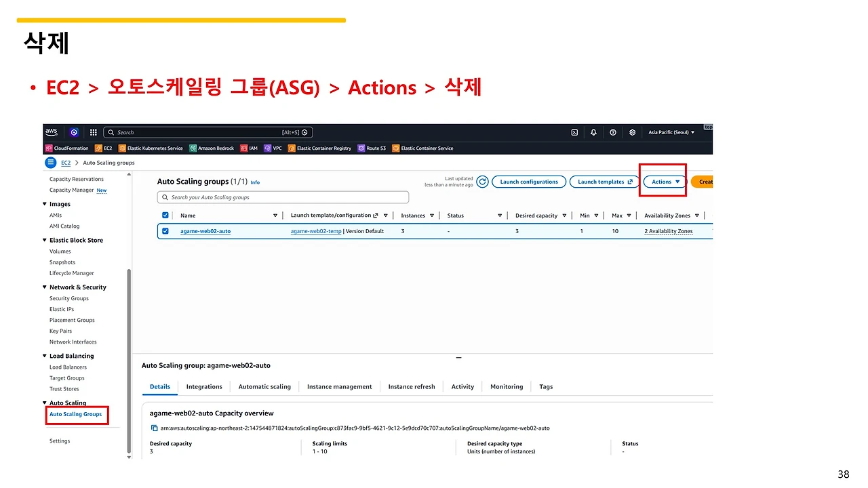This screenshot has height=488, width=868.
Task: Open the agame-web02-temp launch template link
Action: [x=316, y=231]
